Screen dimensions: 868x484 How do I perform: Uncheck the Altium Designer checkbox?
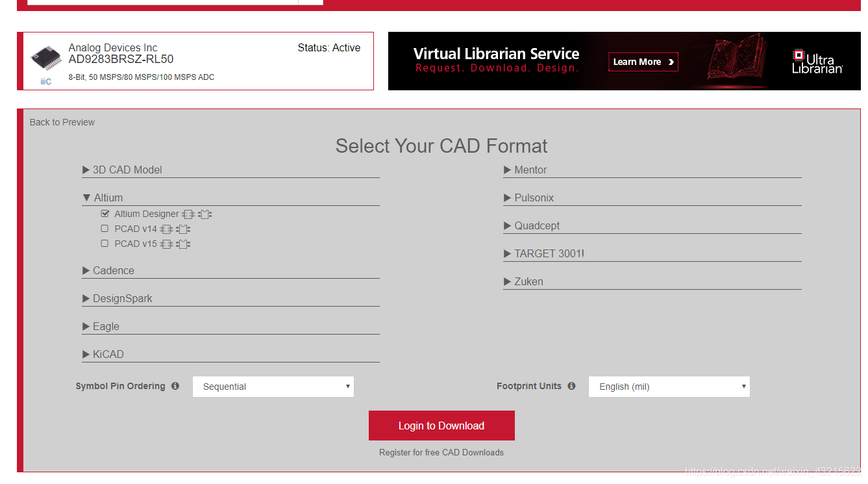click(x=105, y=213)
